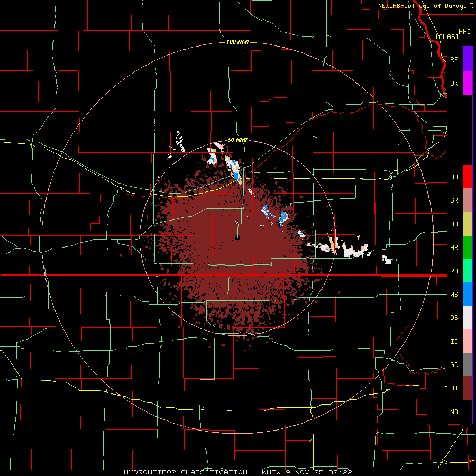Select the GR legend color block
The width and height of the screenshot is (476, 476).
467,200
